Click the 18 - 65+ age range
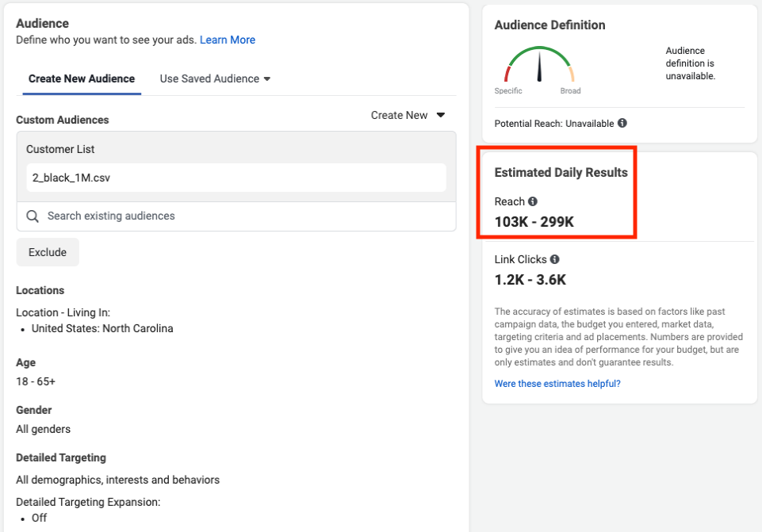 point(36,381)
